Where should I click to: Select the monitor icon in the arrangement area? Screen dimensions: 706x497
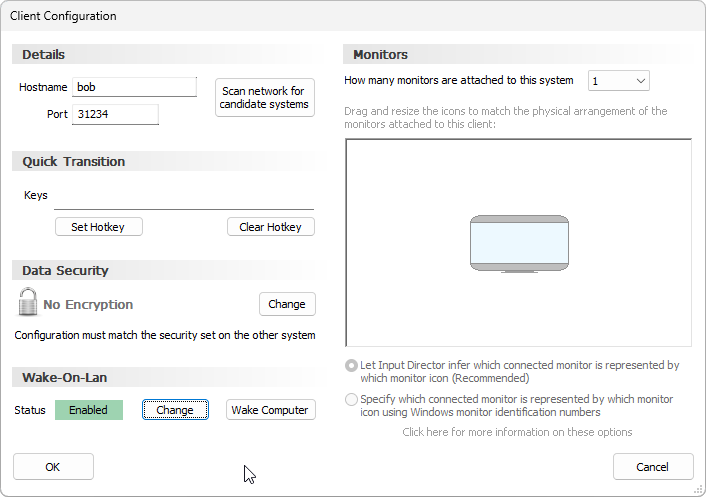tap(519, 244)
